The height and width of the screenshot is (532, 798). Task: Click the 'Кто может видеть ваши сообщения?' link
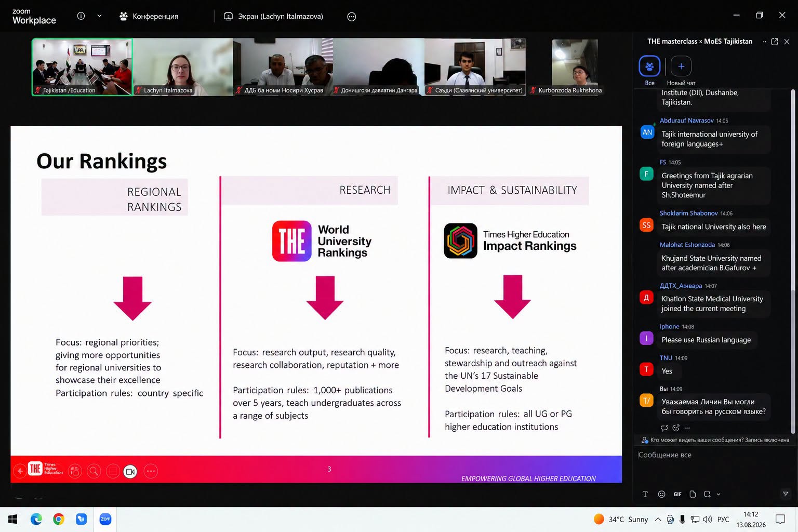point(697,440)
